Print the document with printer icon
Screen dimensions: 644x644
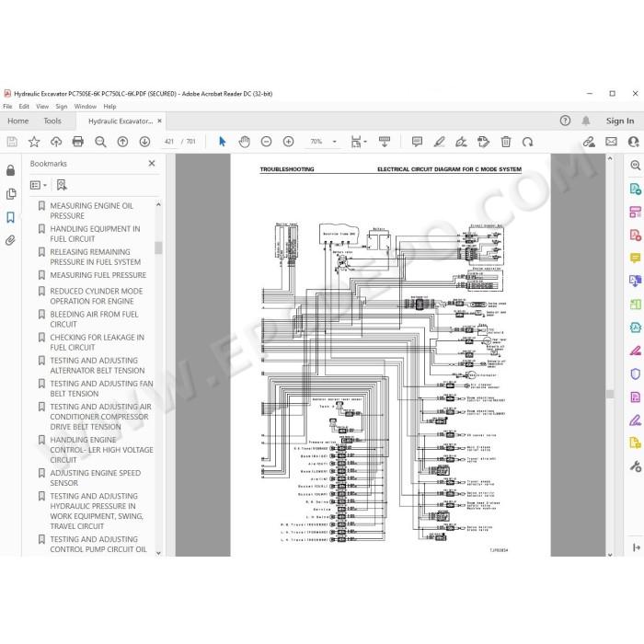click(x=78, y=142)
